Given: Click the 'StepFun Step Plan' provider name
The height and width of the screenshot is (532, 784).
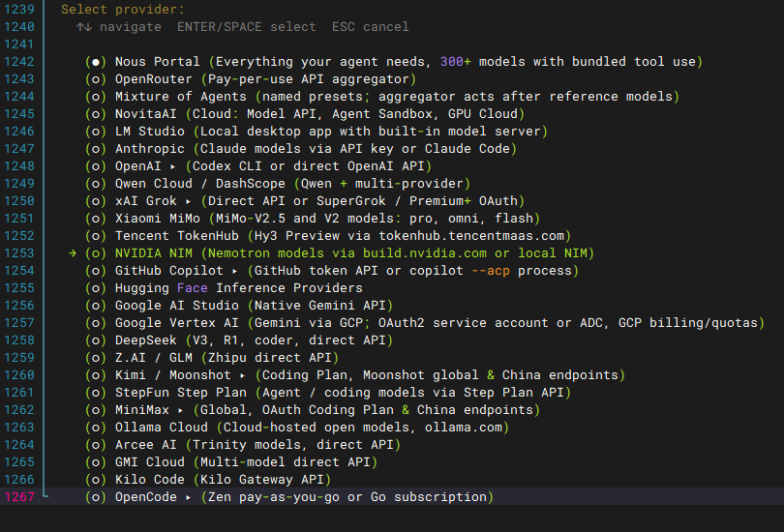Looking at the screenshot, I should (181, 393).
